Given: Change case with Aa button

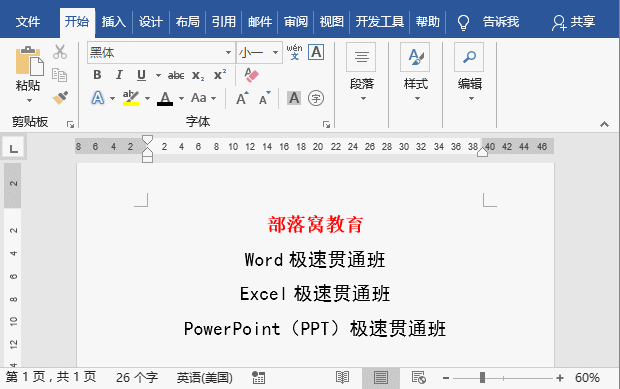Looking at the screenshot, I should click(x=199, y=98).
